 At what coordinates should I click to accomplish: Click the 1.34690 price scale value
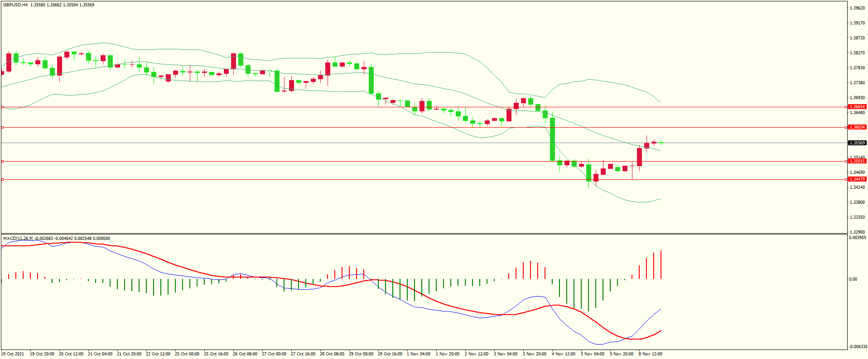point(857,172)
